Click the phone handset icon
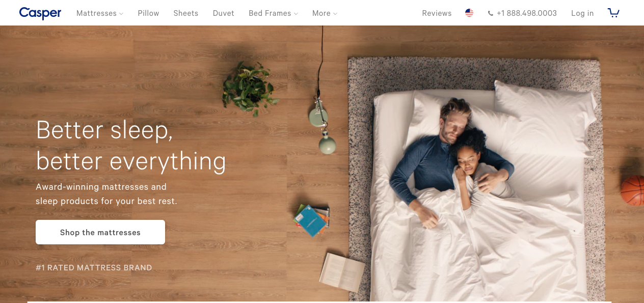Image resolution: width=644 pixels, height=303 pixels. (491, 13)
